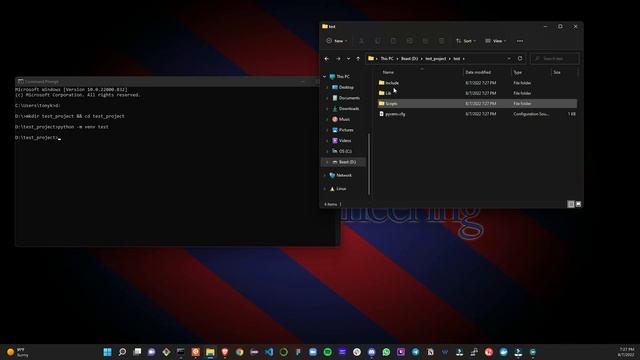Image resolution: width=640 pixels, height=360 pixels.
Task: Select the Include folder row
Action: click(x=477, y=83)
